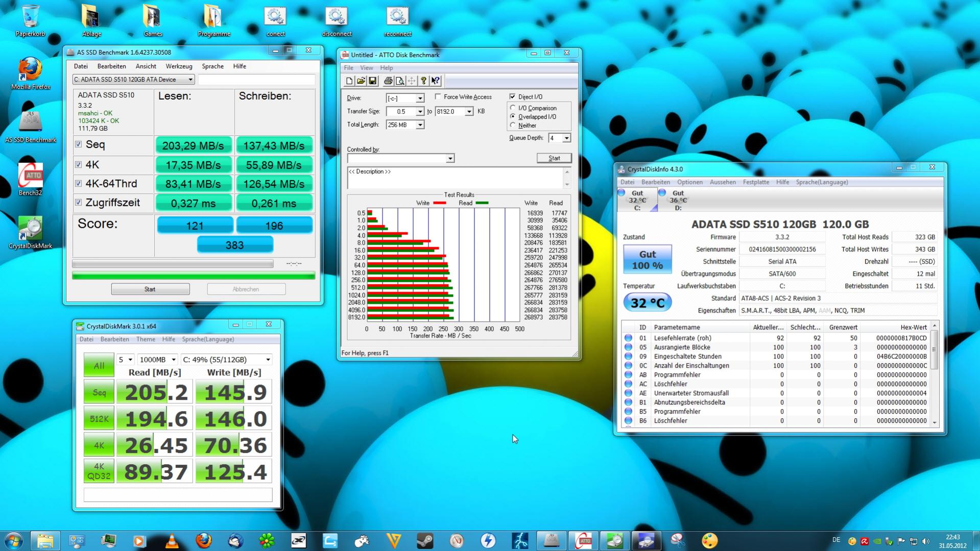This screenshot has width=980, height=551.
Task: Select the Bench32 ATTO desktop icon
Action: (x=30, y=179)
